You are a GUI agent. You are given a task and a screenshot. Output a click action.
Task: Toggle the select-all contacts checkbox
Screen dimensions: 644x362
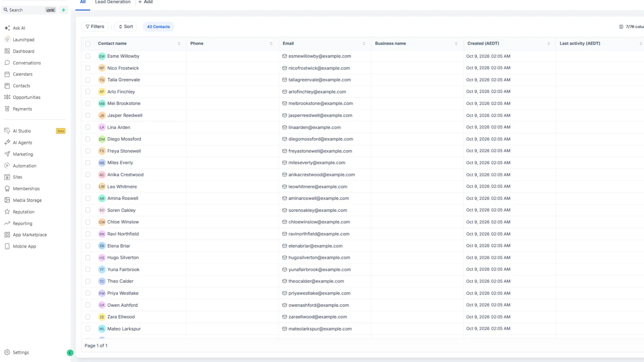tap(88, 43)
